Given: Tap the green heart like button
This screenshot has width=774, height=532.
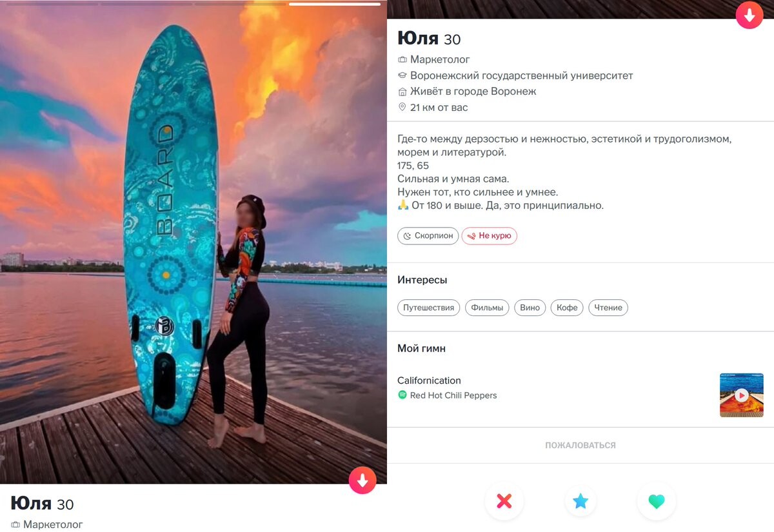Looking at the screenshot, I should tap(657, 501).
